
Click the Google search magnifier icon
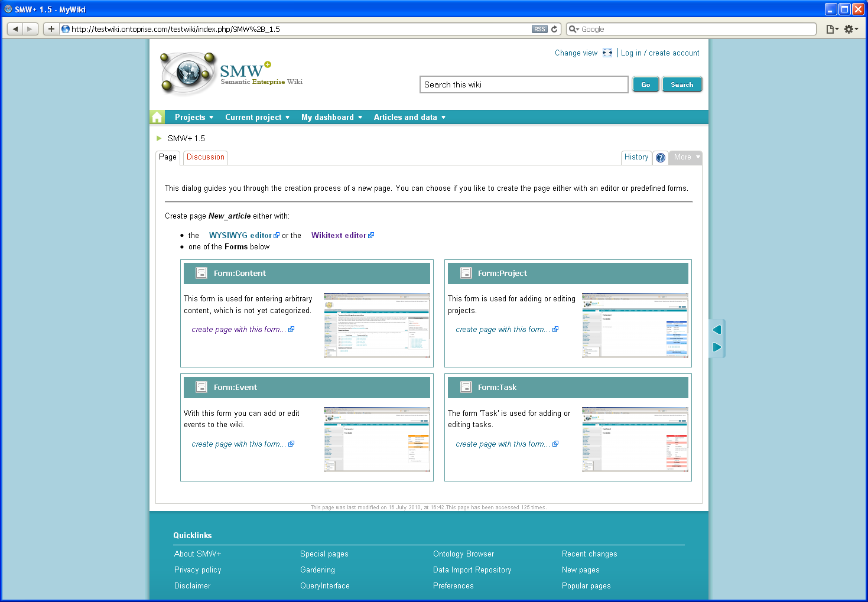tap(573, 29)
